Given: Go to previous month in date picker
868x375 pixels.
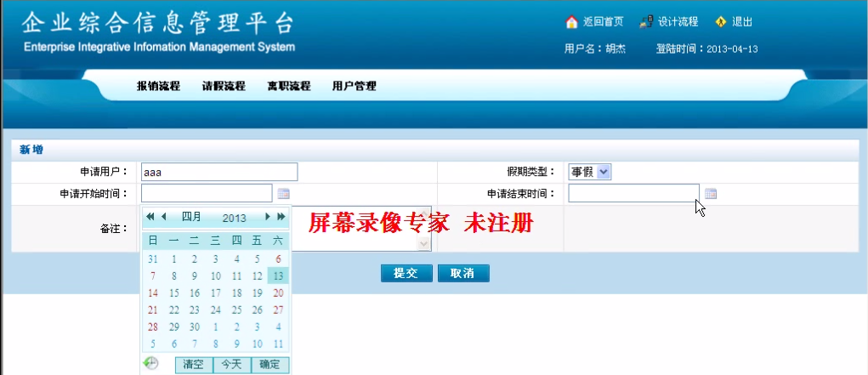Looking at the screenshot, I should coord(163,217).
